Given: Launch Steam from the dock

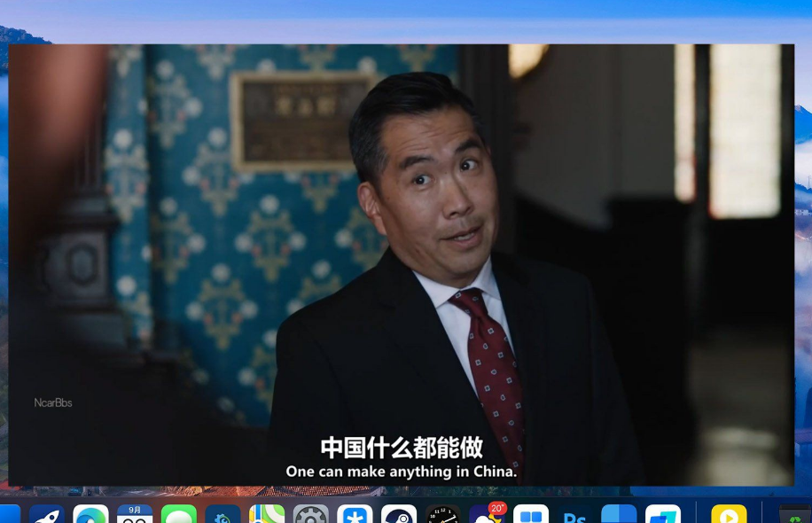Looking at the screenshot, I should (399, 515).
